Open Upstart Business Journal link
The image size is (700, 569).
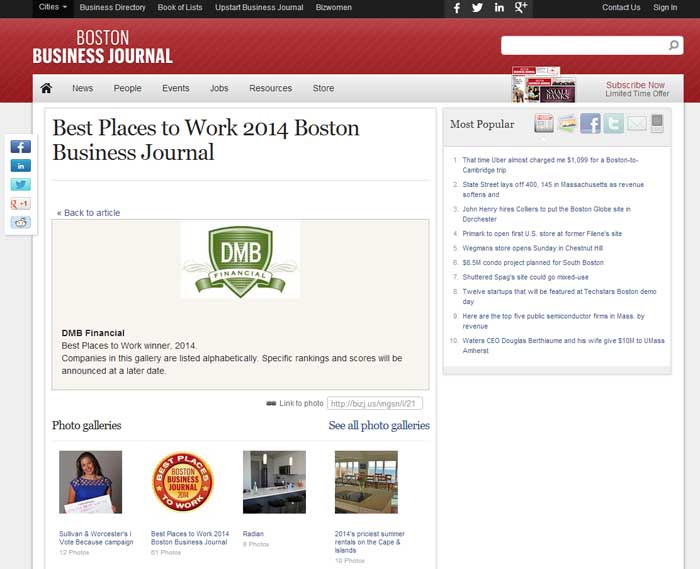tap(259, 8)
